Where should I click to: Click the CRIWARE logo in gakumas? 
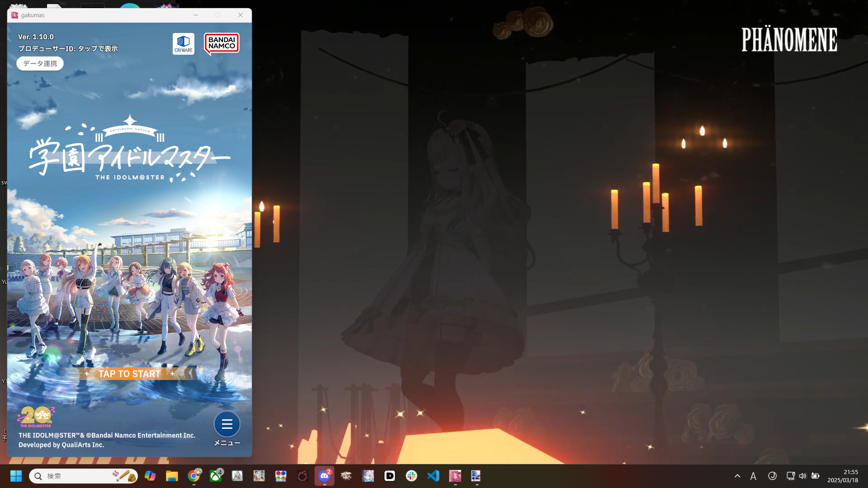pyautogui.click(x=184, y=44)
